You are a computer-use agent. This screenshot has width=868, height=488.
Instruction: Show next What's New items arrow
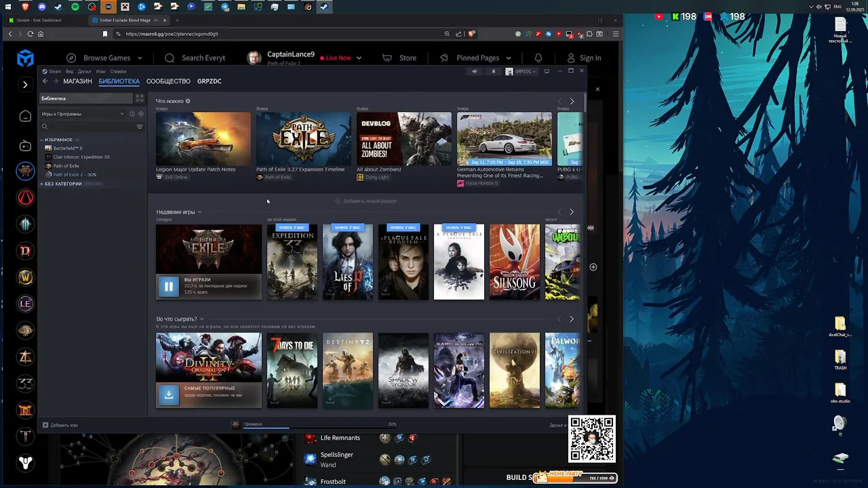point(572,101)
